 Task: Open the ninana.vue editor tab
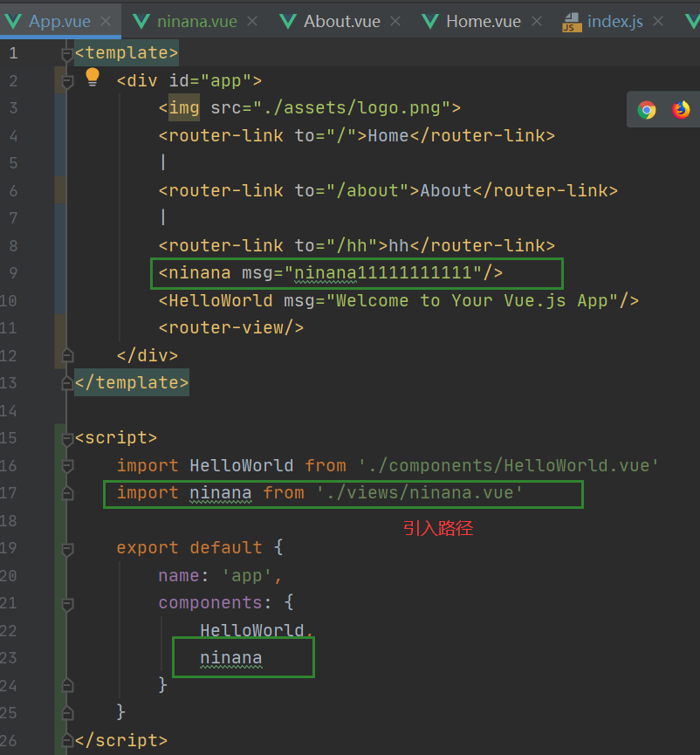point(197,21)
